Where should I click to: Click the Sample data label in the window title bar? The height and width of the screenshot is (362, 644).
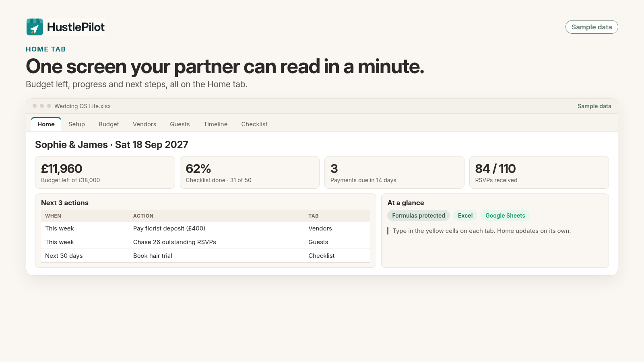point(594,106)
